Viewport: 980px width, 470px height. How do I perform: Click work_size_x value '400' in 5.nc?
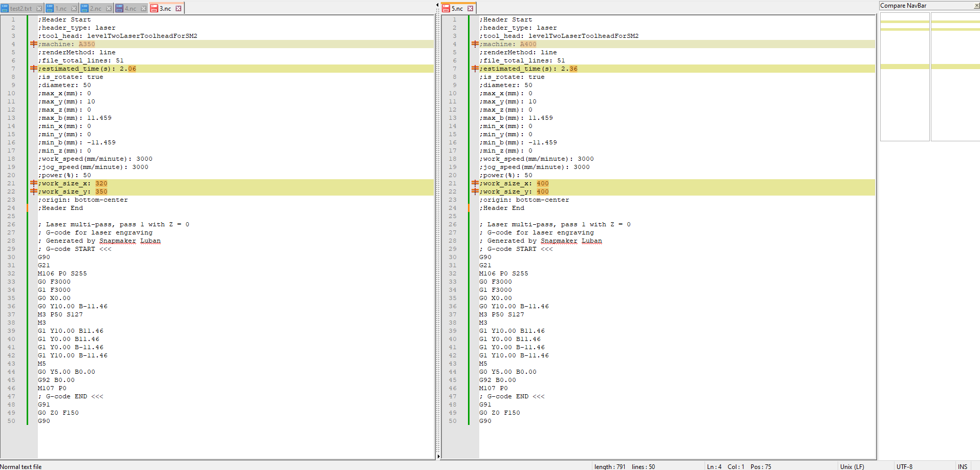[x=543, y=183]
